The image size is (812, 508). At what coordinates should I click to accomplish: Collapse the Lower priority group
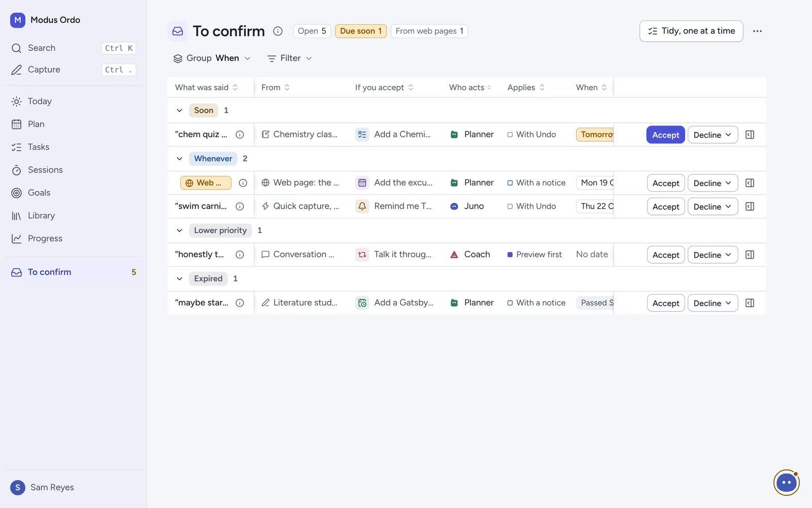[179, 230]
